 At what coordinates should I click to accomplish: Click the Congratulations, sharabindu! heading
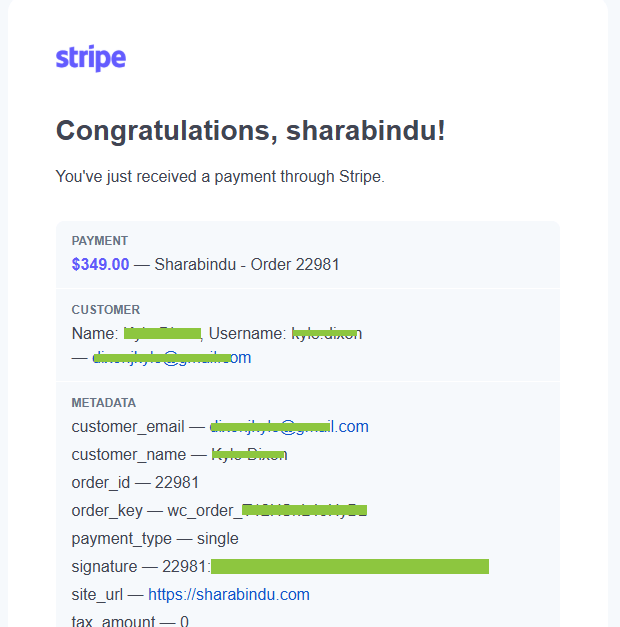coord(250,131)
